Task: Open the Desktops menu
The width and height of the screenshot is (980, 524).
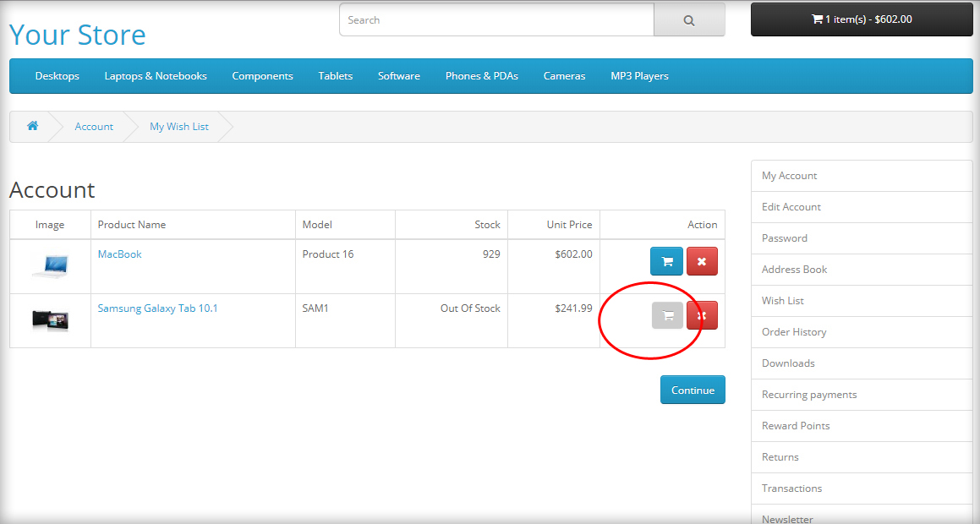Action: tap(57, 76)
